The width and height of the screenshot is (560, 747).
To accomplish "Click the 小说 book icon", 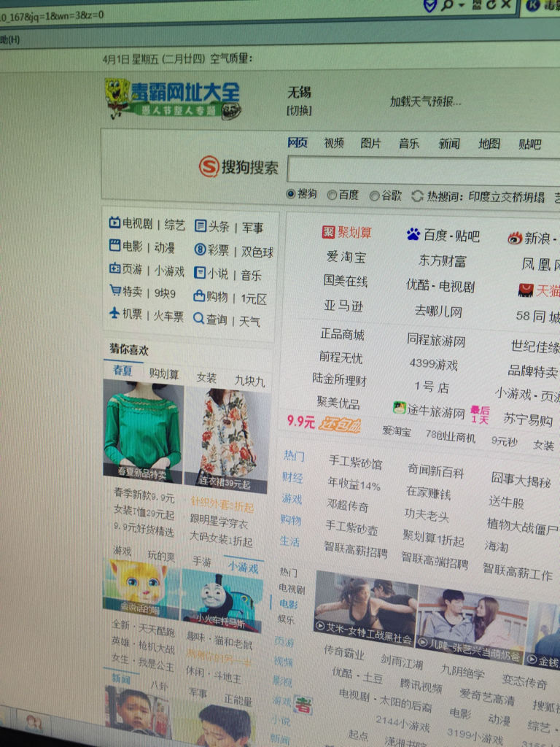I will click(200, 273).
